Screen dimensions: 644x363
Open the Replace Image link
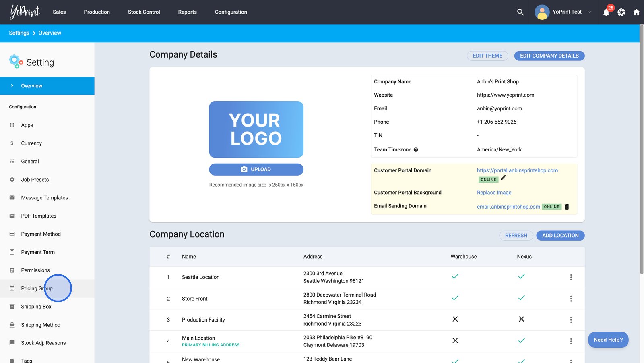click(x=494, y=193)
